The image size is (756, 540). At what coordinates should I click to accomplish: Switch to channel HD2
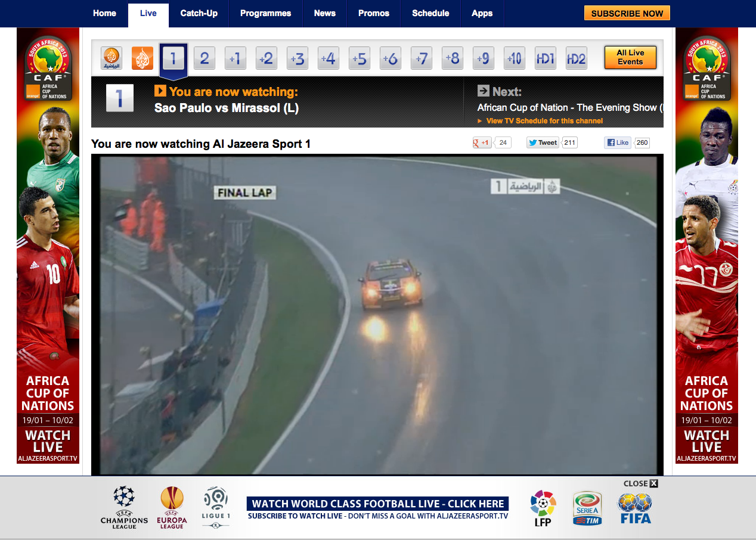click(x=577, y=58)
